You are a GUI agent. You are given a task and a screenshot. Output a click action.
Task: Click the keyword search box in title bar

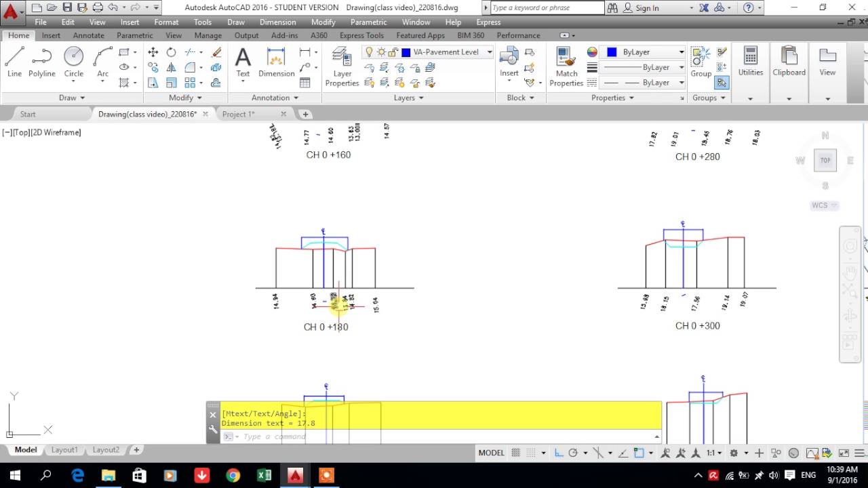pyautogui.click(x=547, y=7)
